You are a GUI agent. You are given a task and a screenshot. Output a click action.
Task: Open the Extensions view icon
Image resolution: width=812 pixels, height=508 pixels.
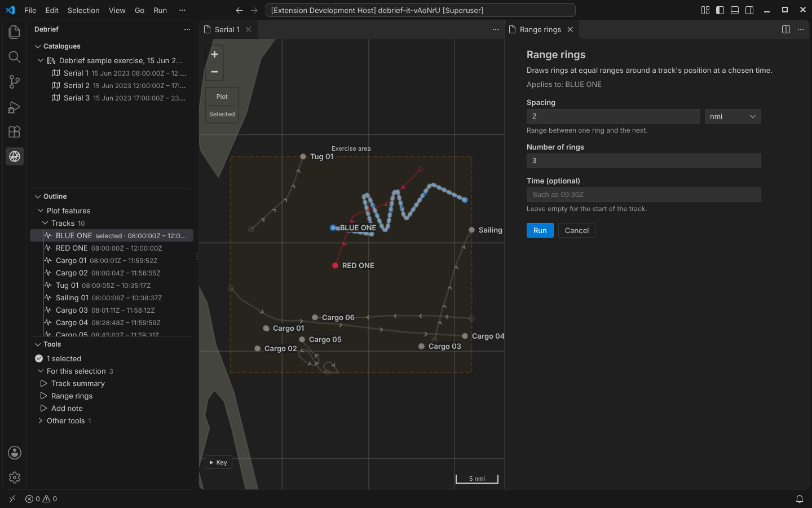15,132
